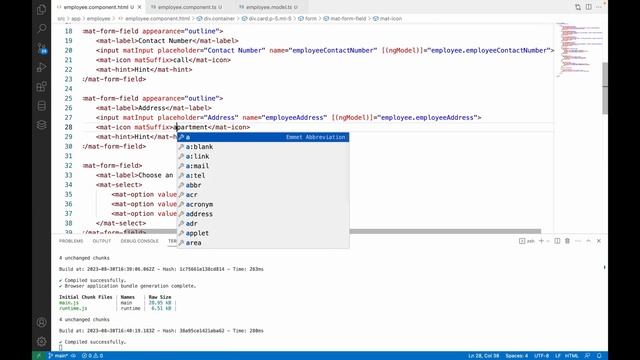This screenshot has width=640, height=360.
Task: Click the errors and warnings count in status bar
Action: [x=92, y=356]
